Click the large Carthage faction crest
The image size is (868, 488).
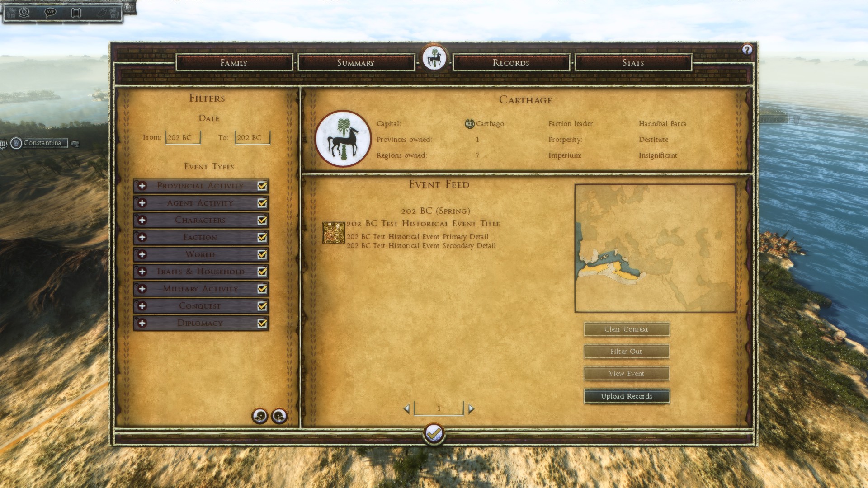click(x=343, y=139)
